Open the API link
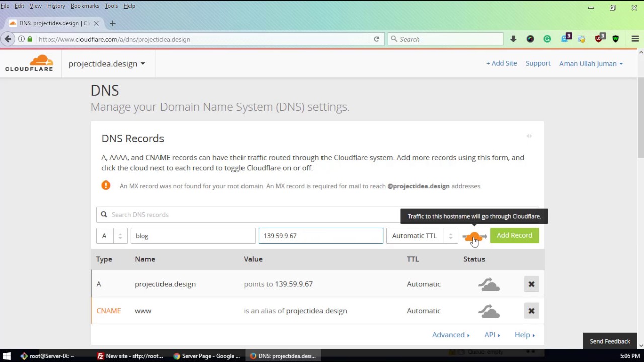The image size is (644, 362). click(x=492, y=335)
